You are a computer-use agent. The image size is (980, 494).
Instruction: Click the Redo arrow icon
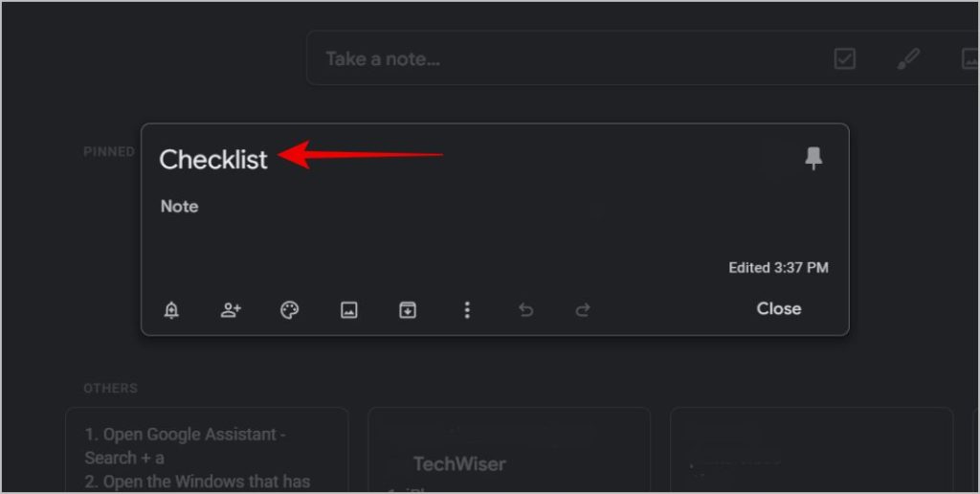(x=583, y=309)
